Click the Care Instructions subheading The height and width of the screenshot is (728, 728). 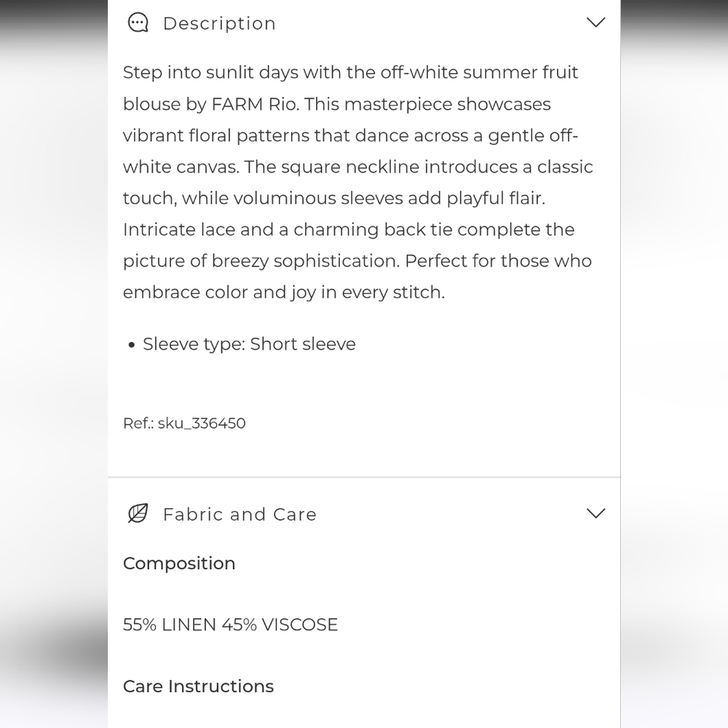tap(198, 686)
